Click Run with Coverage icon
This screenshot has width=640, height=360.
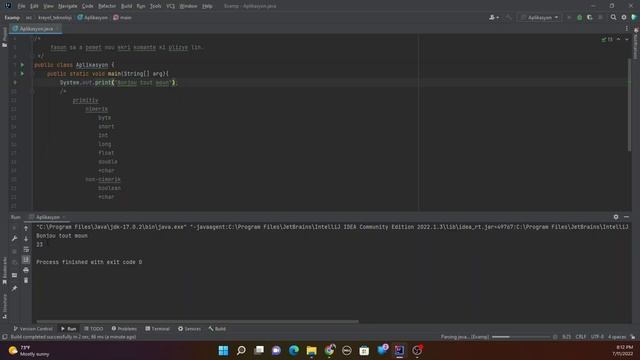(x=590, y=18)
